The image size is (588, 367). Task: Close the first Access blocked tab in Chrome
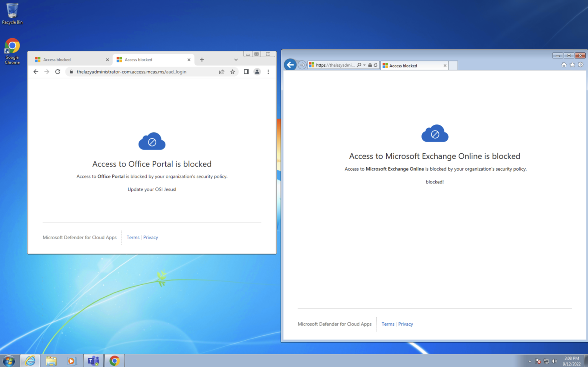[x=107, y=60]
